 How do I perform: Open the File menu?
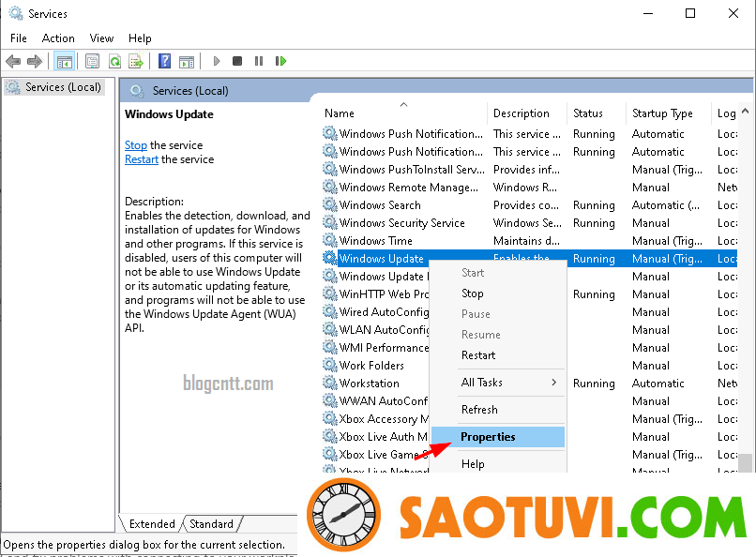click(19, 38)
